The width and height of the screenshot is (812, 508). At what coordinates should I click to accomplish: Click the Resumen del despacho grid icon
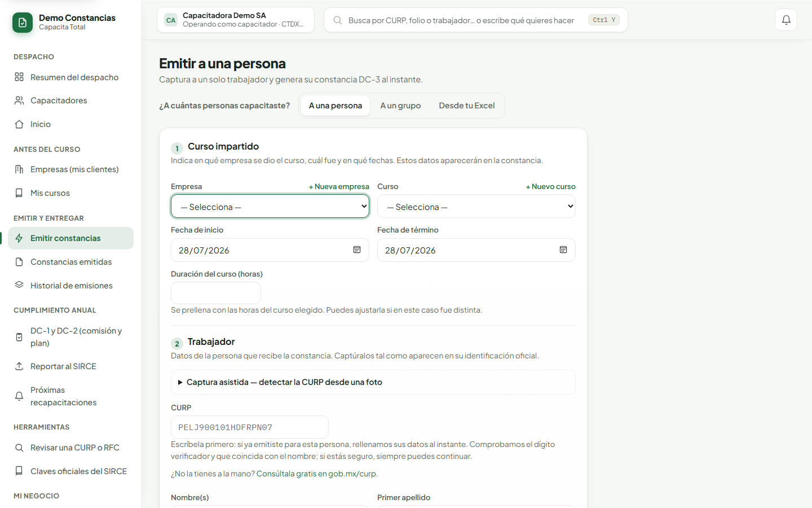19,77
